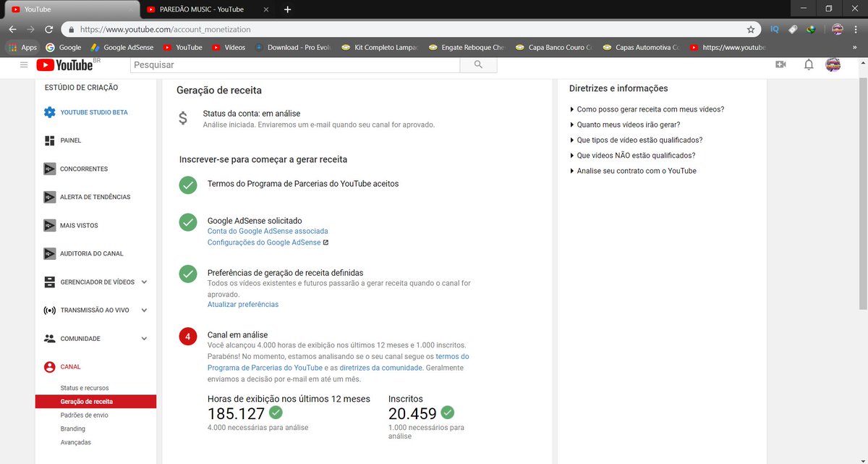Expand 'Quanto meus vídeos irão gerar?'
The height and width of the screenshot is (464, 868).
[625, 125]
